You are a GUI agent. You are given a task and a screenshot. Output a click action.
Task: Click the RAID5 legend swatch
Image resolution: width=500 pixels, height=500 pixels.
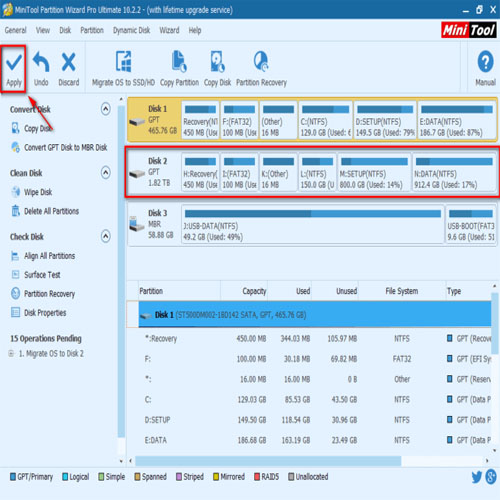coord(257,477)
